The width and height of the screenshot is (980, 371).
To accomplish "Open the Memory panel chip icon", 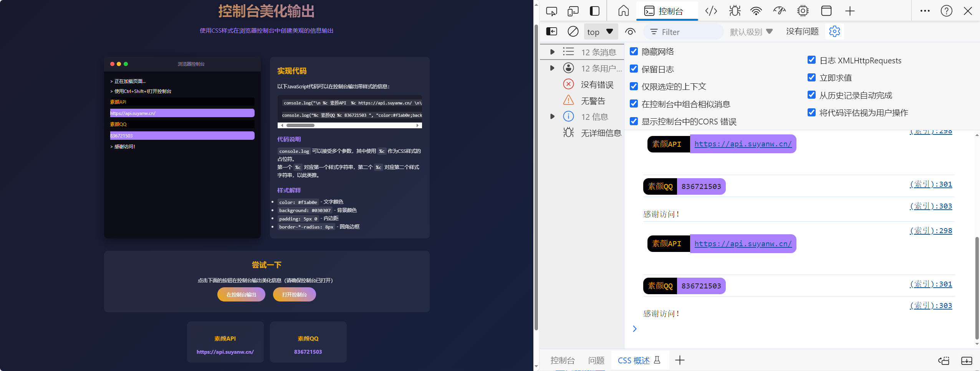I will click(803, 11).
